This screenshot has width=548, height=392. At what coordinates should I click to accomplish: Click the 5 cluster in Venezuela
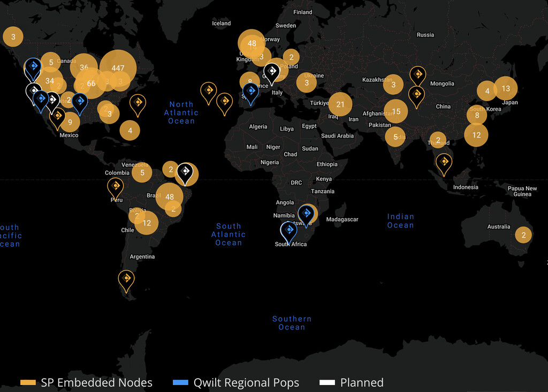coord(142,173)
